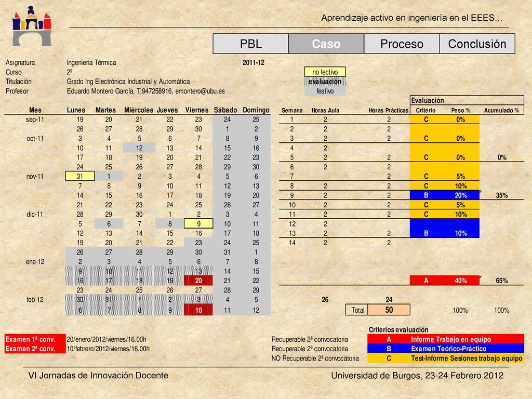Click the footer 'VI Jornadas de Innovación Docente'
The height and width of the screenshot is (399, 532).
[x=98, y=376]
